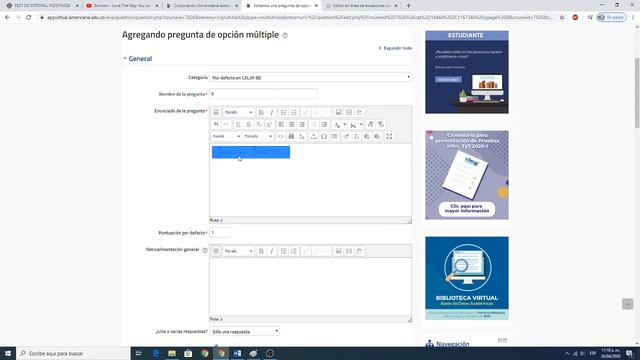640x360 pixels.
Task: Apply strikethrough in the Enunciado editor
Action: (249, 124)
